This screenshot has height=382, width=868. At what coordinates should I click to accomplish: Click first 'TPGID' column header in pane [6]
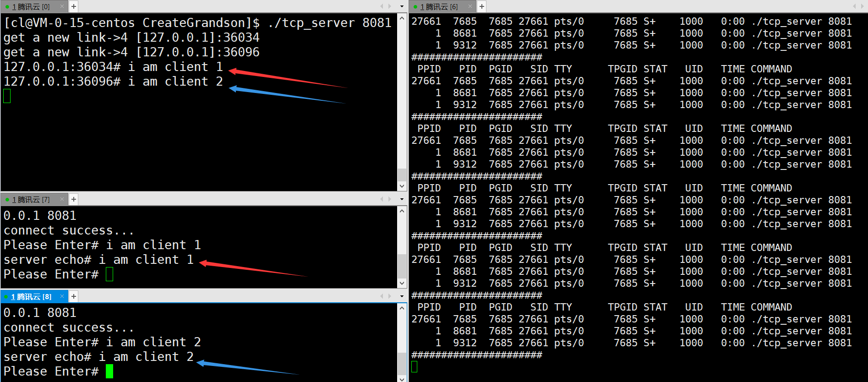[622, 69]
